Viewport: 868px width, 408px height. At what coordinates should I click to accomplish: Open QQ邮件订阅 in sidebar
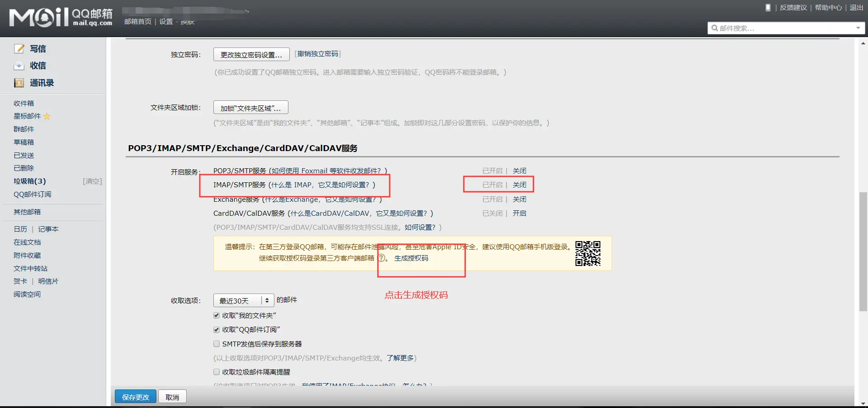pyautogui.click(x=32, y=195)
